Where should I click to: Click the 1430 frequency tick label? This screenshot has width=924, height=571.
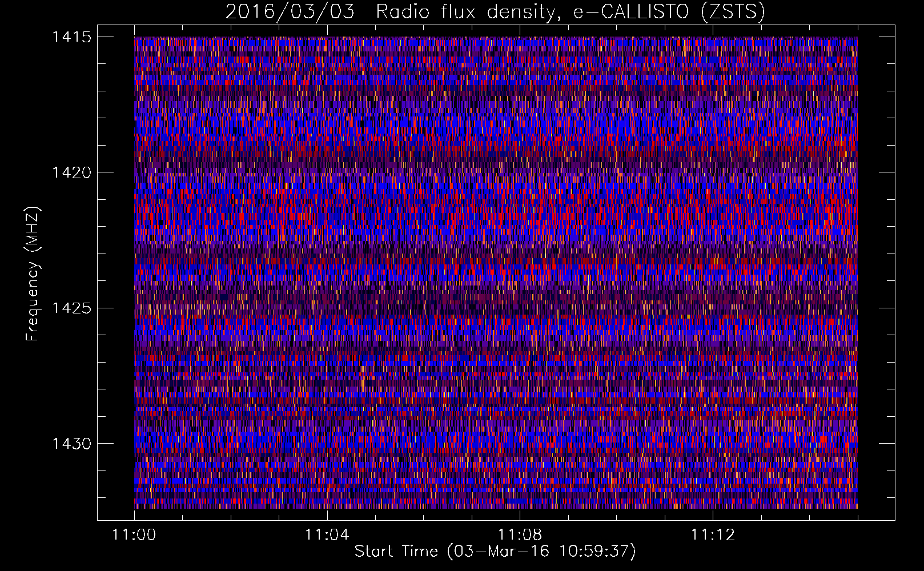pyautogui.click(x=71, y=444)
